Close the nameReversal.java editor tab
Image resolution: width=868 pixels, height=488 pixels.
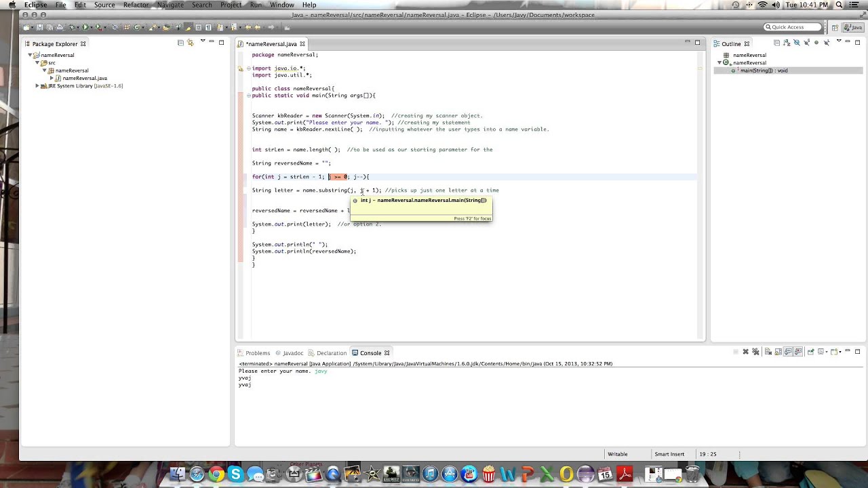click(302, 44)
